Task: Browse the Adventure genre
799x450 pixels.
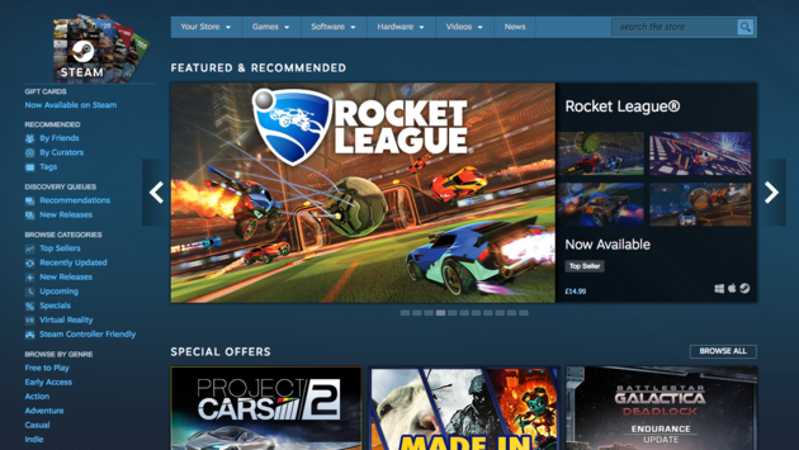Action: coord(44,411)
